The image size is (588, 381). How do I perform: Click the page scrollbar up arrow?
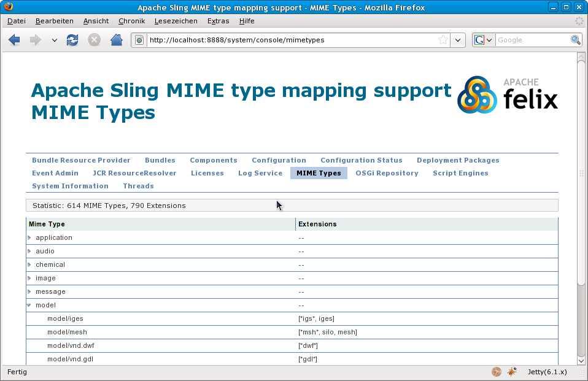click(581, 57)
